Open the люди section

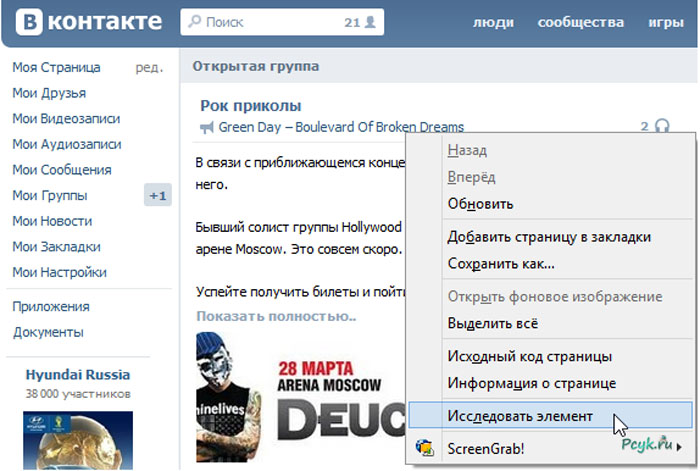coord(493,22)
